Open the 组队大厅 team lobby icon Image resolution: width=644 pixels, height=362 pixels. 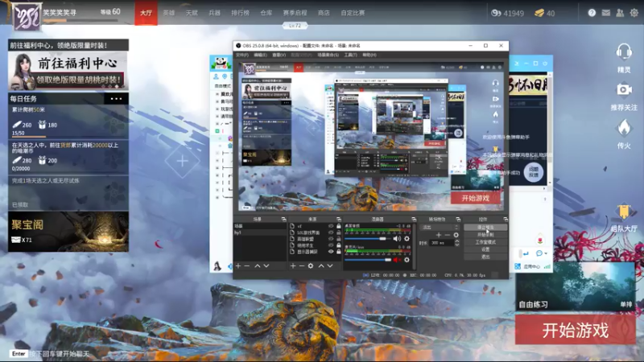coord(624,212)
